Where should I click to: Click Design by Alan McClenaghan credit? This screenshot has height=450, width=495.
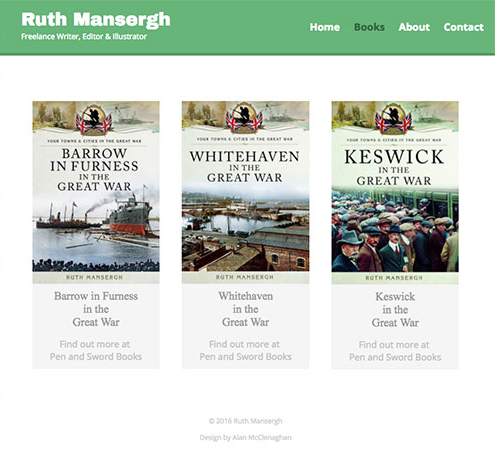pyautogui.click(x=245, y=437)
